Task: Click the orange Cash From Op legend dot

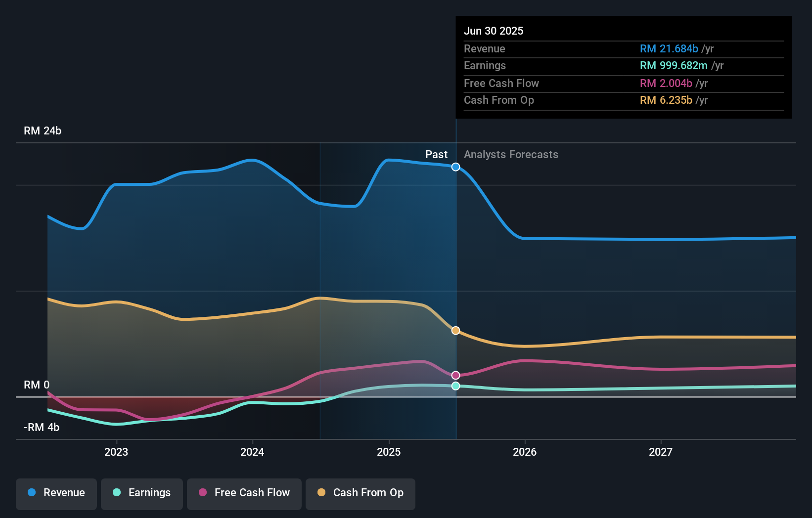Action: [322, 493]
